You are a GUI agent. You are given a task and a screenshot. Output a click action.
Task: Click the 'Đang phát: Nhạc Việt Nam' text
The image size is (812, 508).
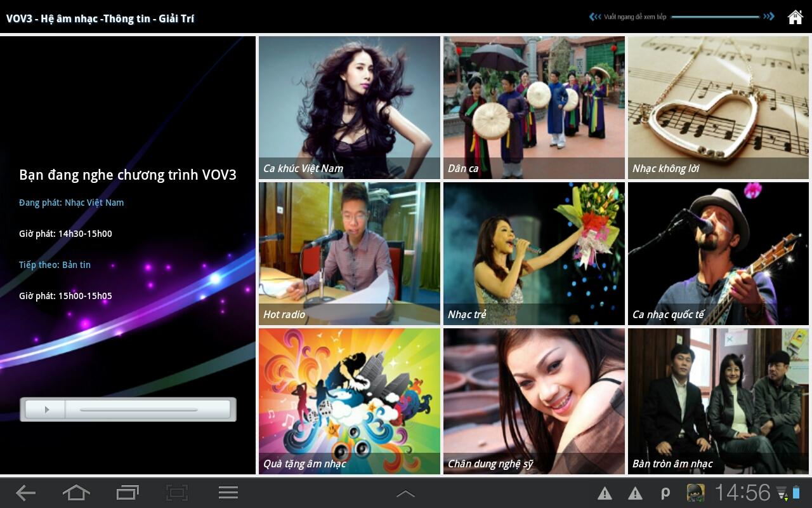(x=72, y=203)
